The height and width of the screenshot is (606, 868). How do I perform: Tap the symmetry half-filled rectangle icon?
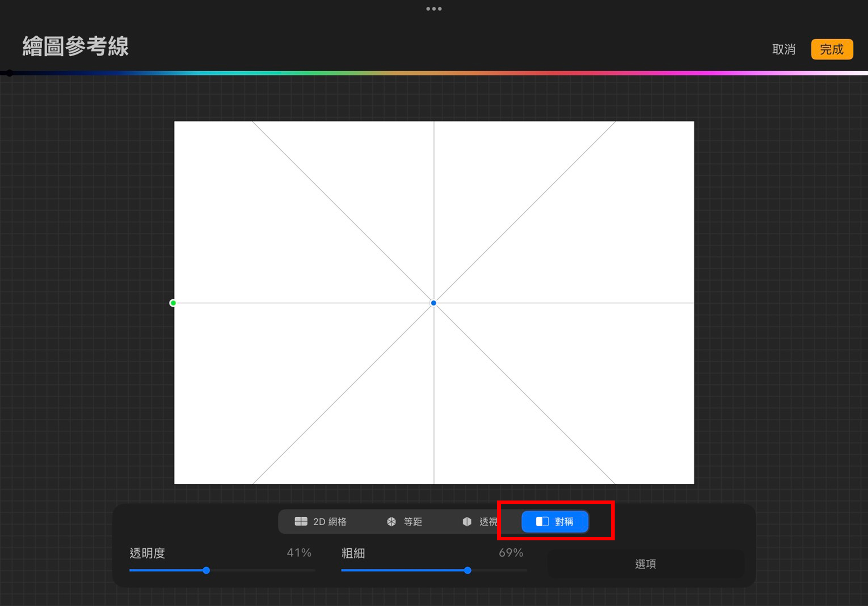[542, 521]
